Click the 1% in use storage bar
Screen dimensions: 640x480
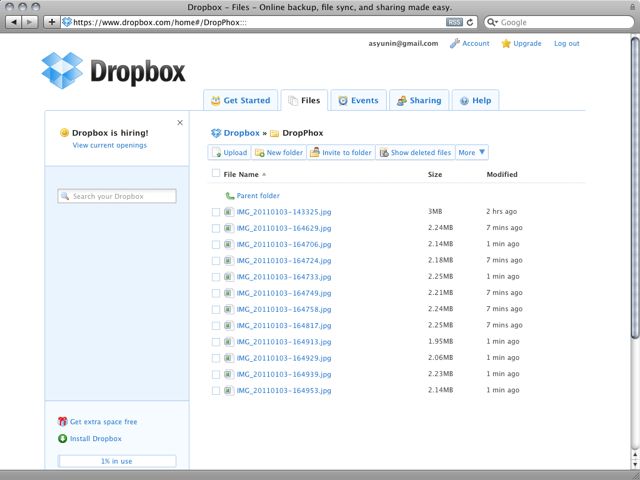[x=117, y=461]
